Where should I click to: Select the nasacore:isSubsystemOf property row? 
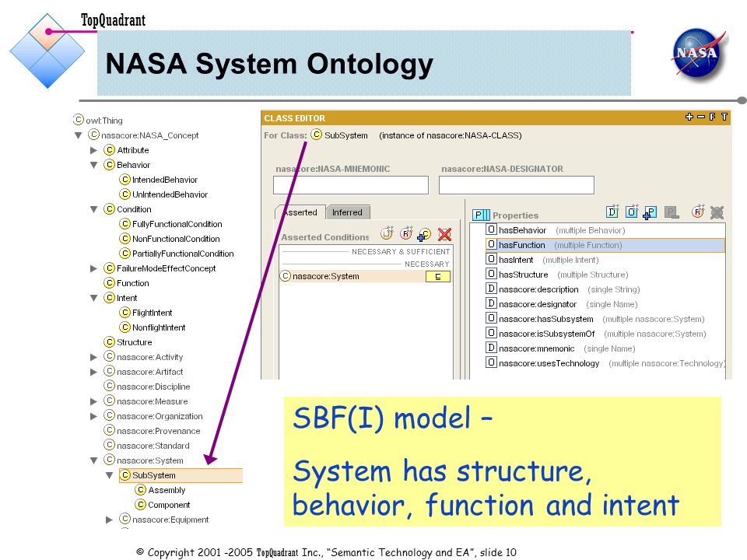pyautogui.click(x=605, y=334)
